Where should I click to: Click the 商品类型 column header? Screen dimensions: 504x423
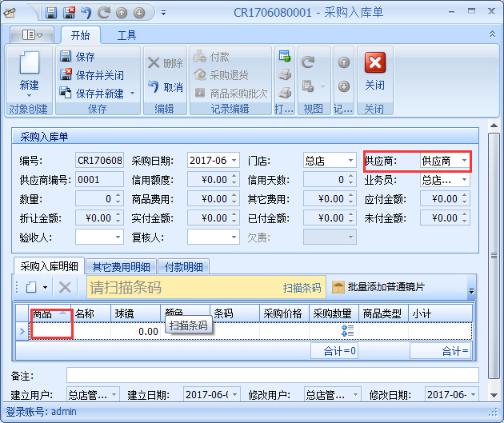pyautogui.click(x=383, y=313)
